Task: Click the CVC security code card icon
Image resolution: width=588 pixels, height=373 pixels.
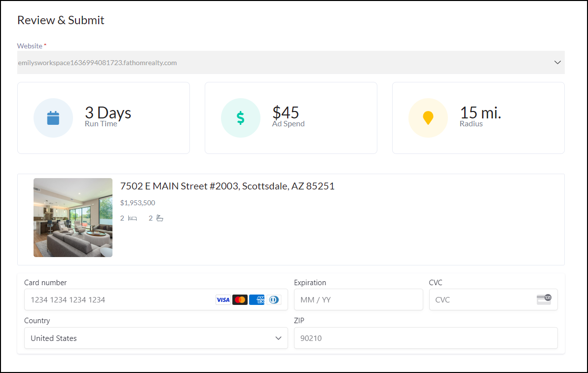Action: [544, 299]
